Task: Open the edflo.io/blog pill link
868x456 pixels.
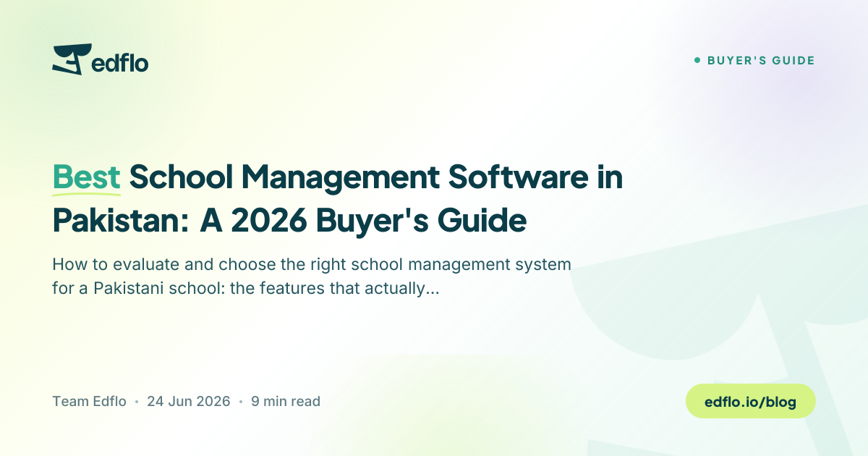Action: [750, 401]
